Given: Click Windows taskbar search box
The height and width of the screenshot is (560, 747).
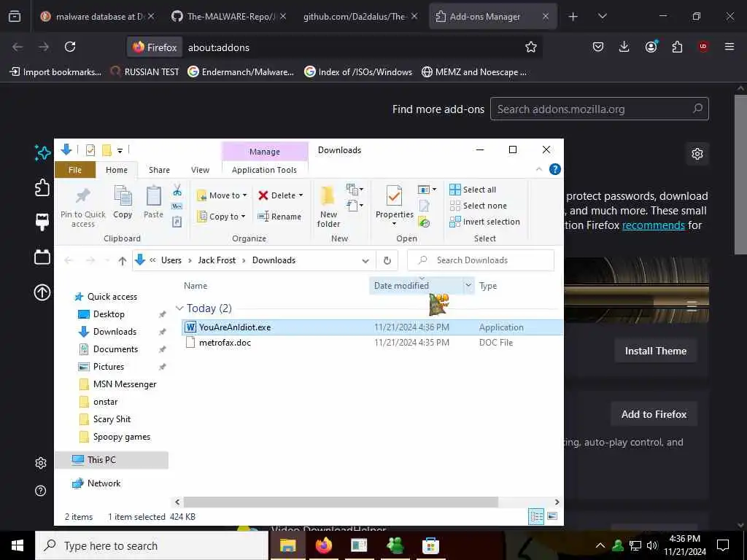Looking at the screenshot, I should click(152, 545).
